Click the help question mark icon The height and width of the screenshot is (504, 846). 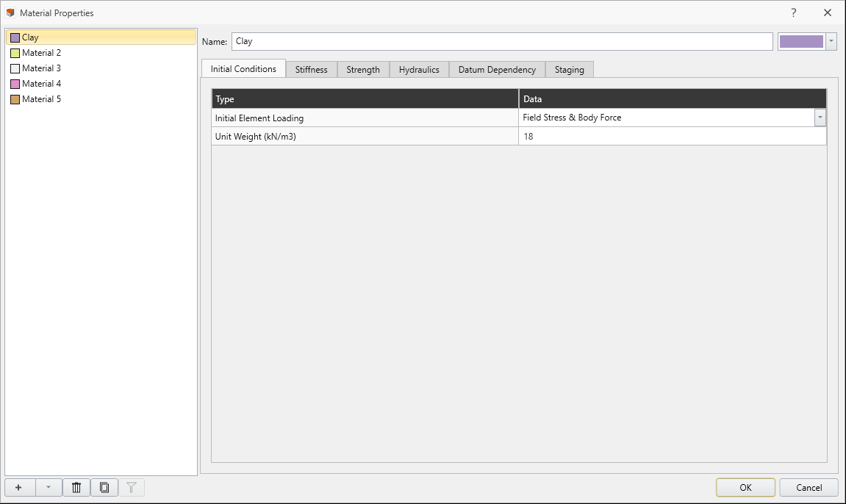click(x=793, y=12)
